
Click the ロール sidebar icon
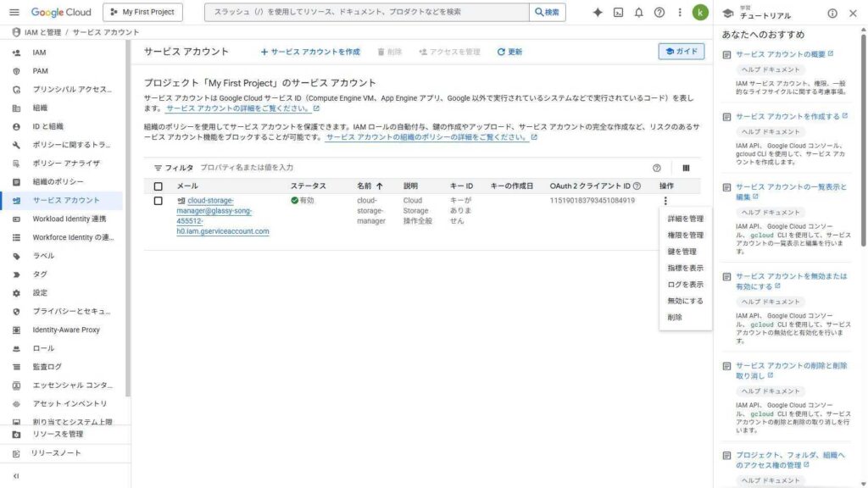[x=16, y=348]
